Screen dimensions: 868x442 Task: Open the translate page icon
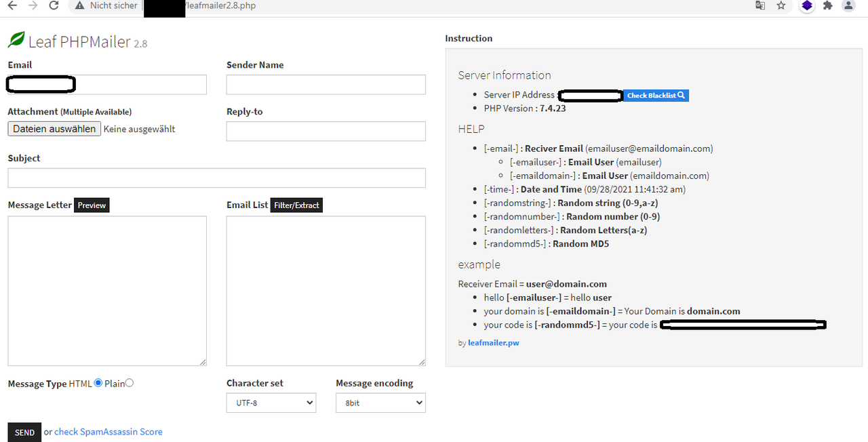coord(761,5)
